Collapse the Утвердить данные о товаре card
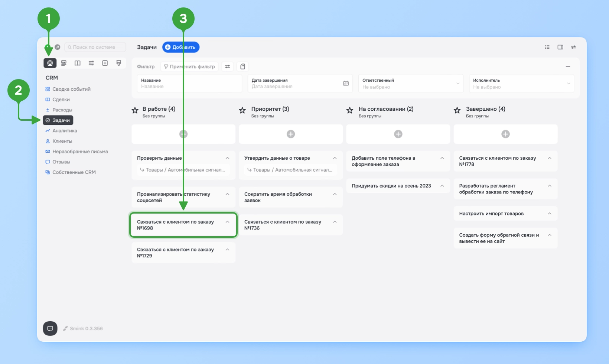The image size is (609, 364). pos(335,158)
